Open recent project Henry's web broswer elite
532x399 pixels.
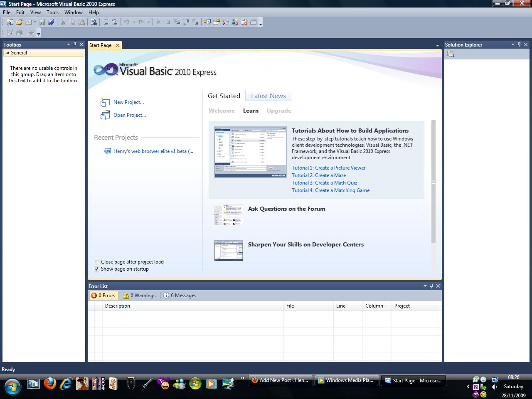coord(153,151)
